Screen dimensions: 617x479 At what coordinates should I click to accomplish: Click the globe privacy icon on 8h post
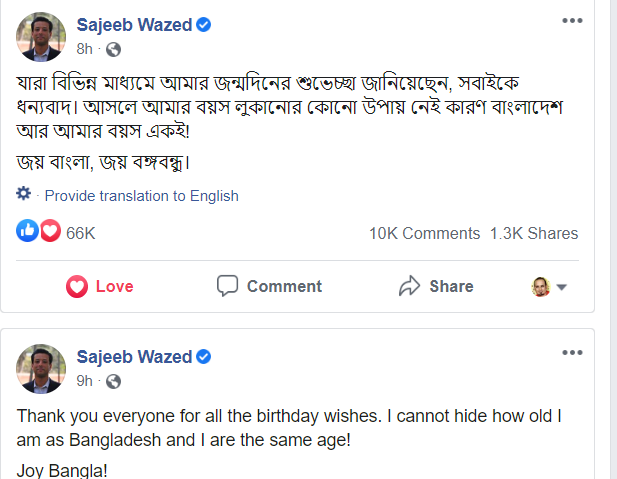tap(113, 50)
